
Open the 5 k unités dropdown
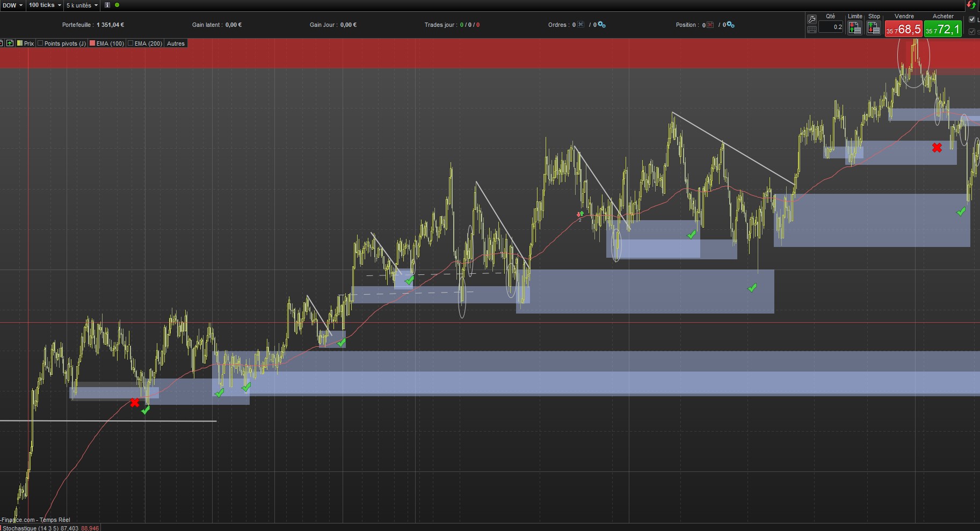pyautogui.click(x=82, y=5)
